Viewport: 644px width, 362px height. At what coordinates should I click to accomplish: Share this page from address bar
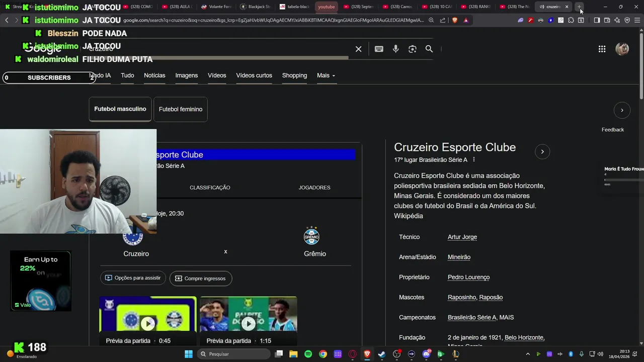coord(442,20)
